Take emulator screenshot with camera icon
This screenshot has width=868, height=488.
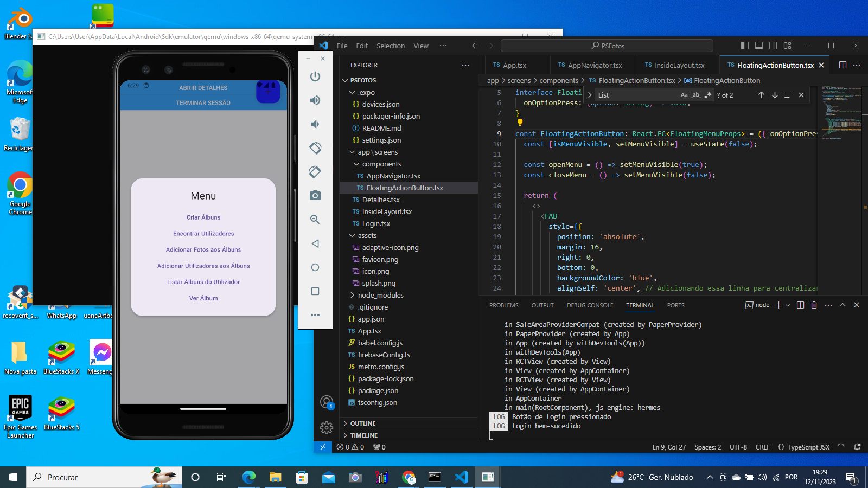tap(315, 195)
